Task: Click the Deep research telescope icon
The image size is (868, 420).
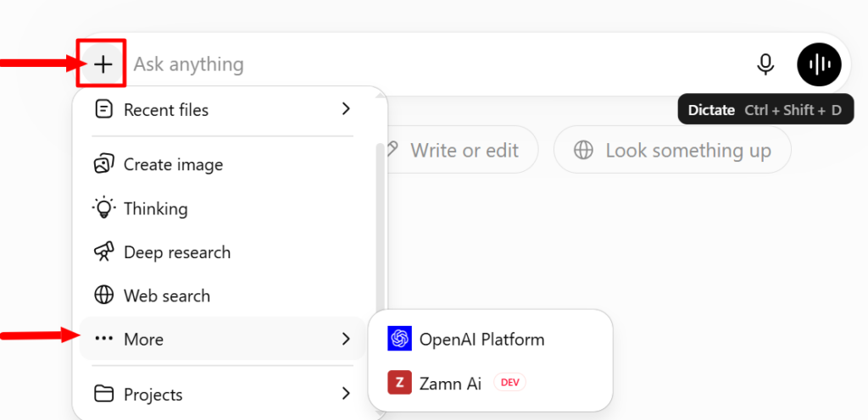Action: point(103,251)
